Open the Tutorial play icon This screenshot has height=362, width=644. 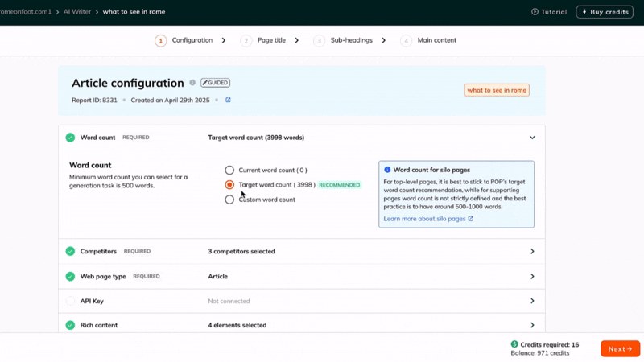pyautogui.click(x=535, y=12)
